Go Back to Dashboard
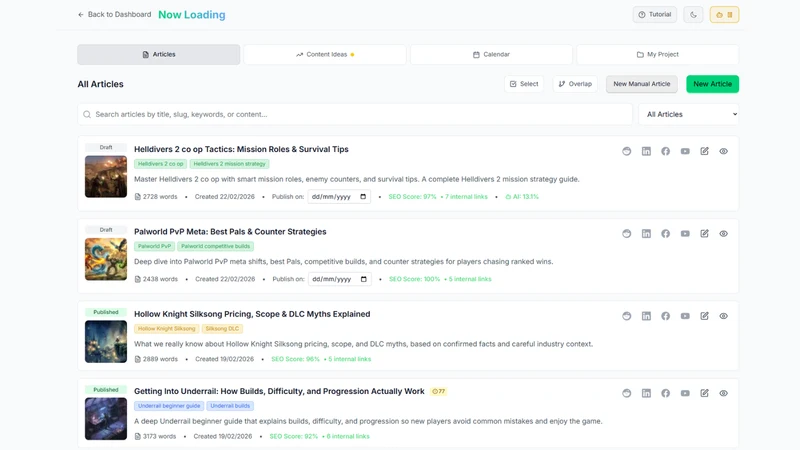The width and height of the screenshot is (800, 450). click(x=114, y=14)
